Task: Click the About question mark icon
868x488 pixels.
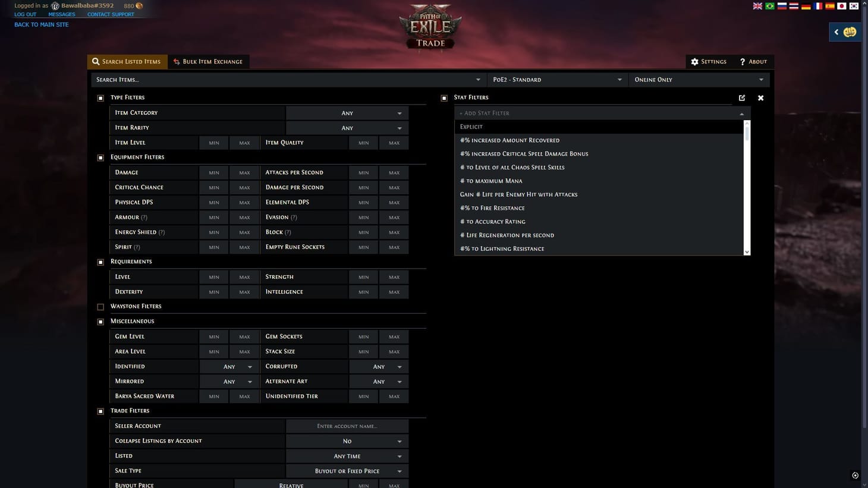Action: tap(742, 61)
